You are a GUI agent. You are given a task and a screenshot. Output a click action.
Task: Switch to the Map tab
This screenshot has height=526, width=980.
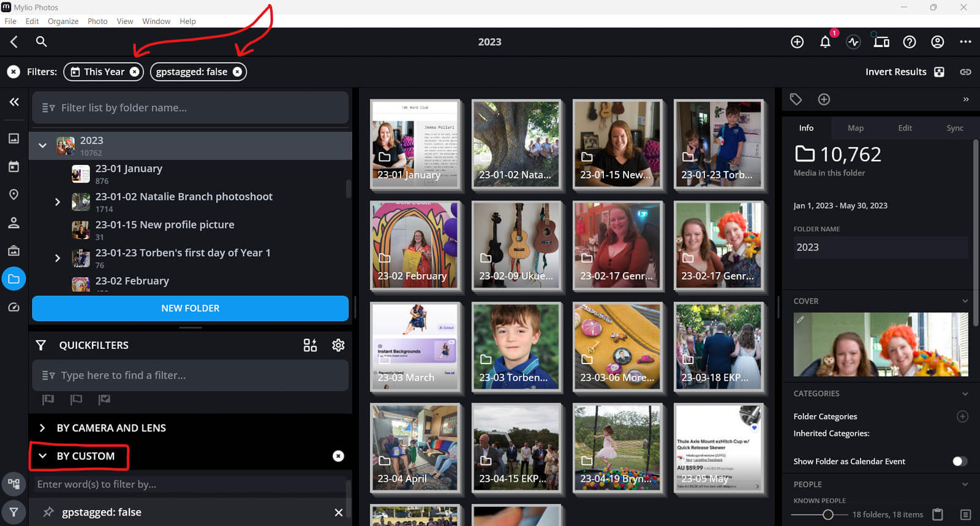pyautogui.click(x=855, y=128)
